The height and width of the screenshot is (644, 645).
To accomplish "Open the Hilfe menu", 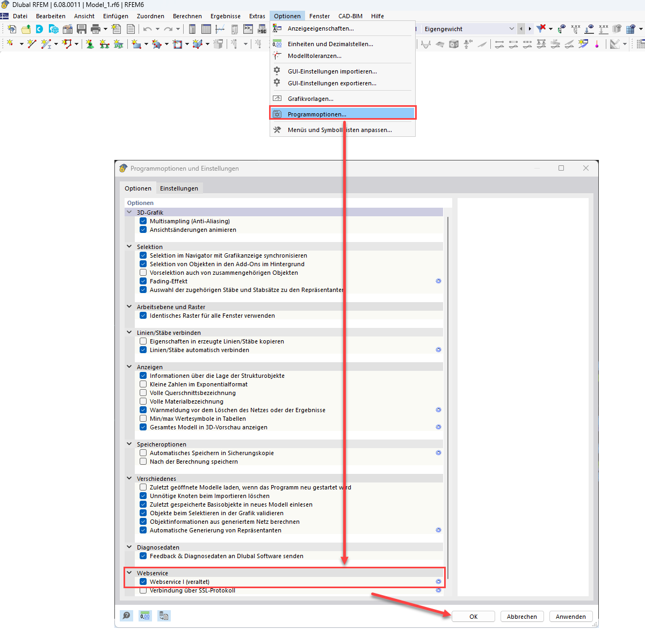I will [378, 16].
